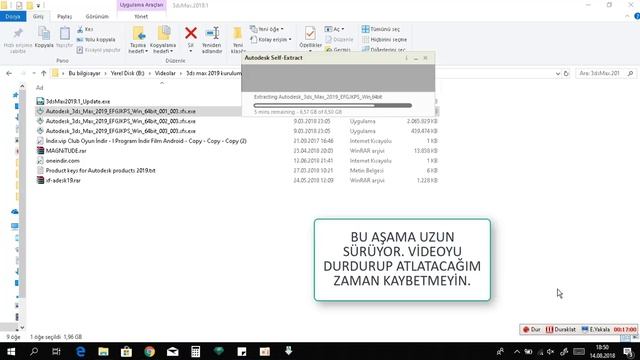Image resolution: width=640 pixels, height=360 pixels.
Task: Click the red Sil delete icon
Action: point(191,33)
